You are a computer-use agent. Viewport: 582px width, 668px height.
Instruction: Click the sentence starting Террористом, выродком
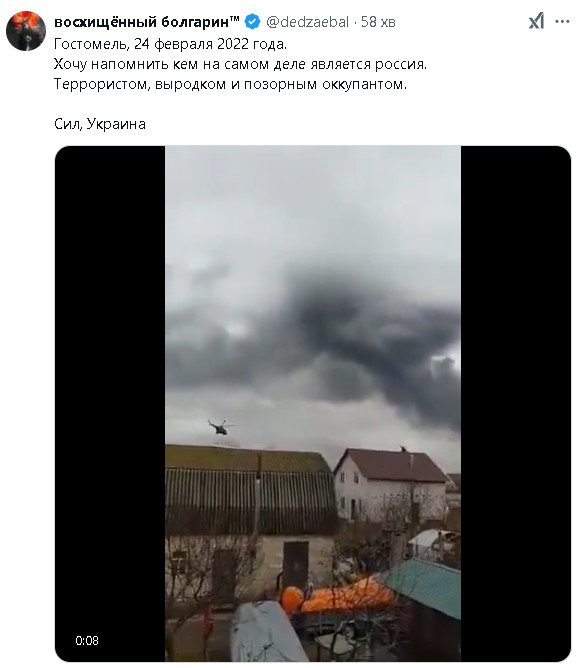(230, 84)
